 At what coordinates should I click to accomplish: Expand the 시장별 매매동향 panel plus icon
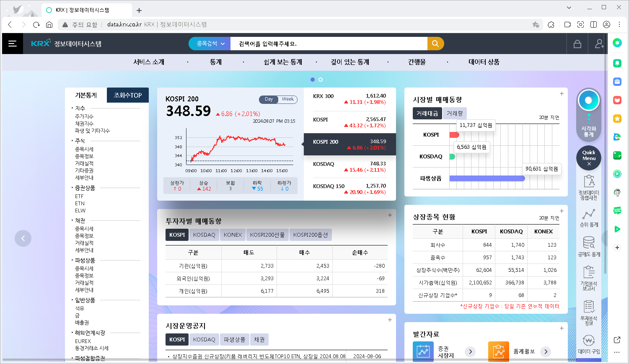pos(561,94)
